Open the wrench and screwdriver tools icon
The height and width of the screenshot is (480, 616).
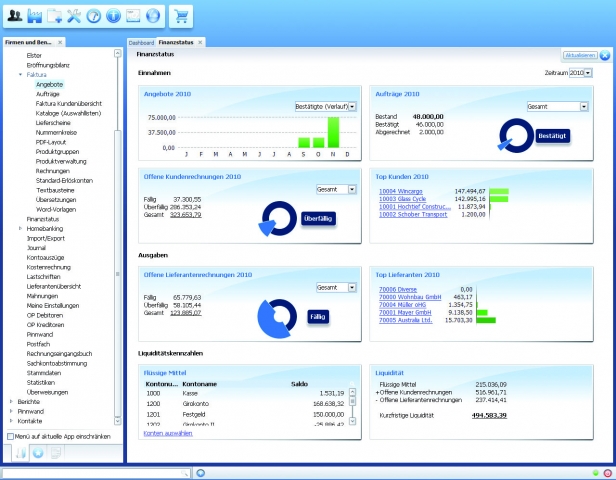[x=74, y=16]
